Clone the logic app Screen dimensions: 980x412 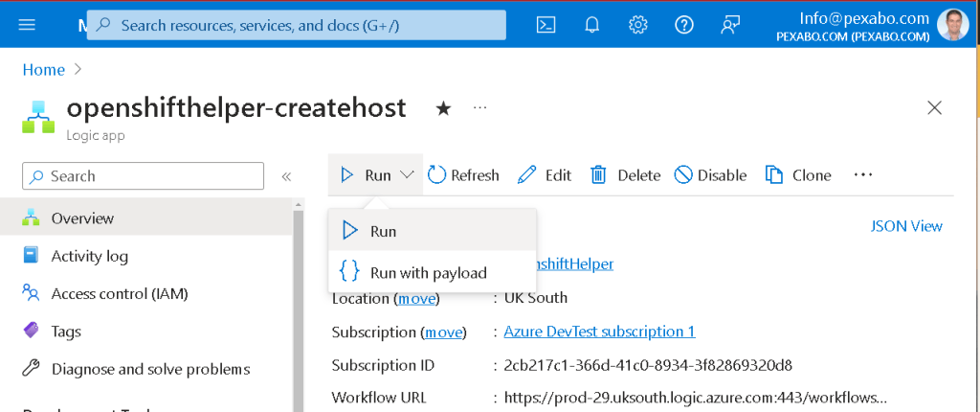coord(798,175)
